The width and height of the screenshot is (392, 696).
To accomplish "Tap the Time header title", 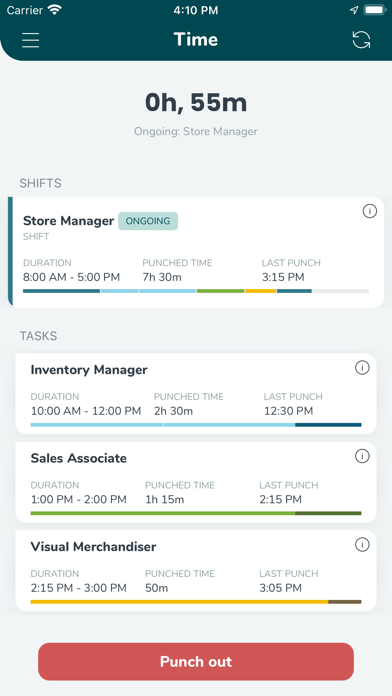I will click(196, 40).
